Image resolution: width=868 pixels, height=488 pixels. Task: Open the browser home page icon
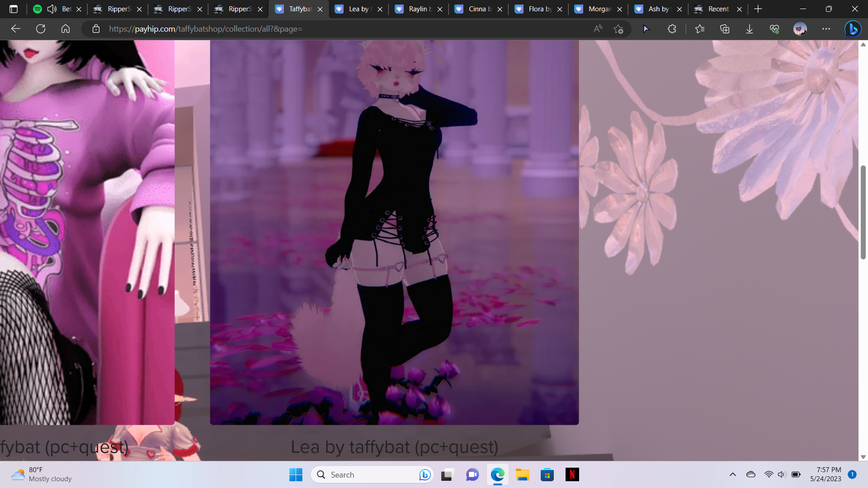click(66, 29)
